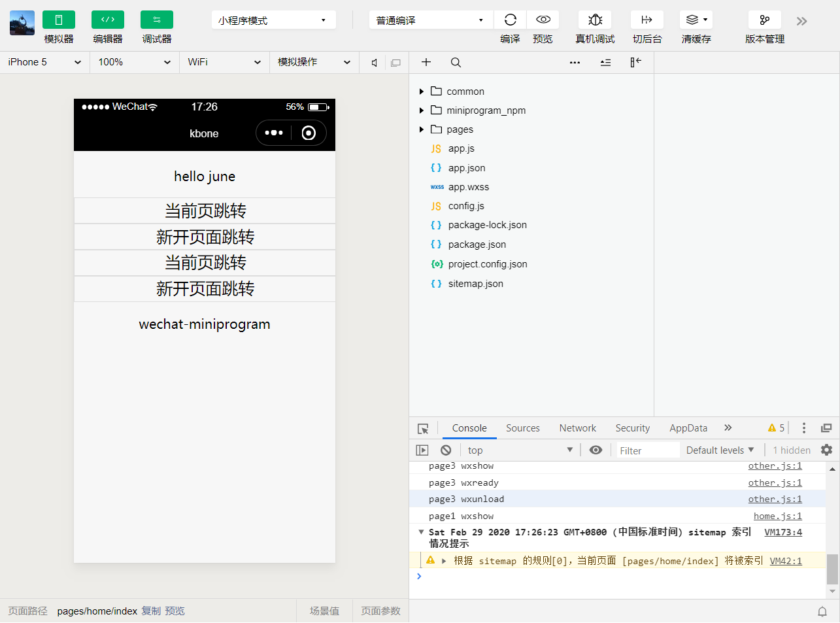Open the simulate operation dropdown
Viewport: 840px width, 623px height.
coord(314,62)
